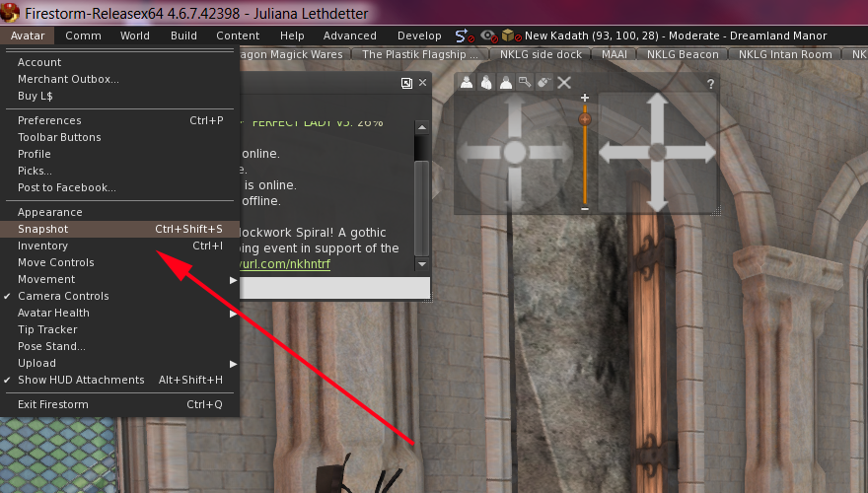
Task: Select rear view camera preset icon
Action: click(x=505, y=83)
